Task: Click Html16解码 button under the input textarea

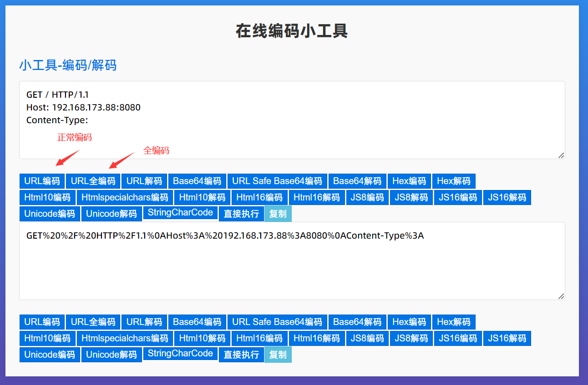Action: pos(316,197)
